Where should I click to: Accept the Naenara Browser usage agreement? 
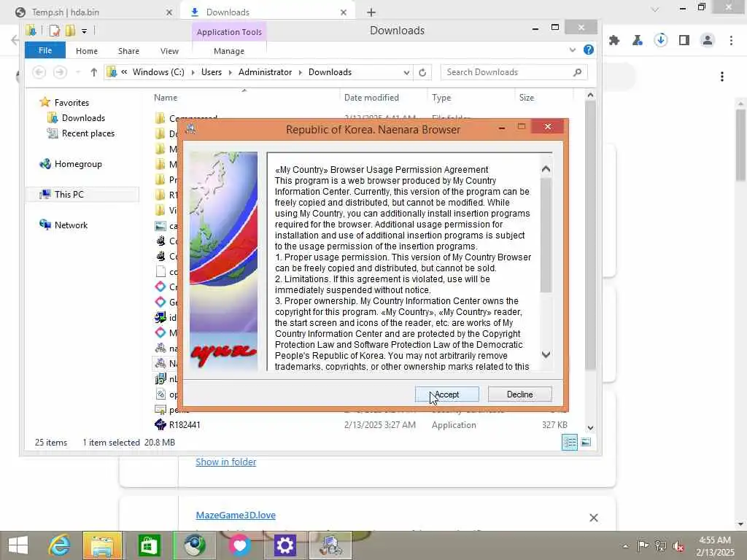(x=447, y=394)
